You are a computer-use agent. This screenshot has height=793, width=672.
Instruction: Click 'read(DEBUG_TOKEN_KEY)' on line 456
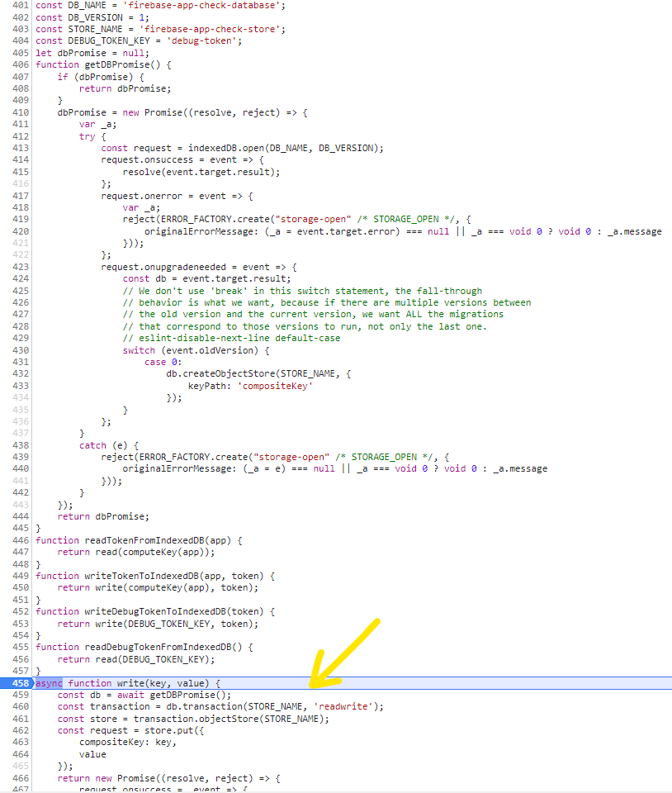click(153, 659)
